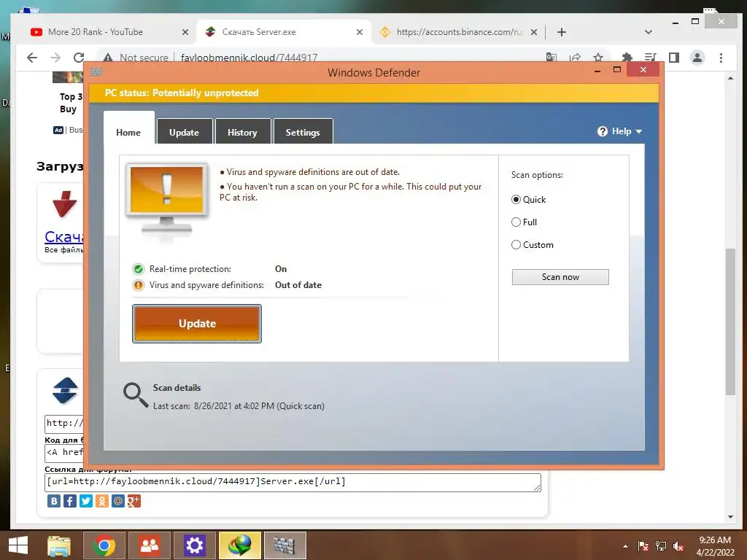
Task: Click the large orange Update button
Action: 197,324
